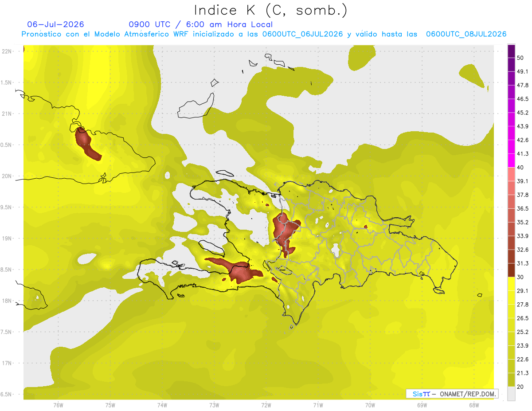Click longitude axis label "70W"

370,405
